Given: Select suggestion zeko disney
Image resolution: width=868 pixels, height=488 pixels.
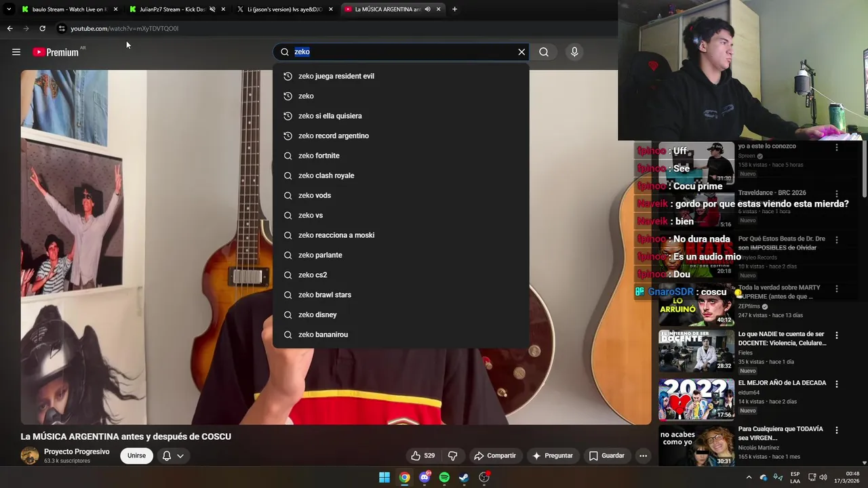Looking at the screenshot, I should pyautogui.click(x=401, y=314).
